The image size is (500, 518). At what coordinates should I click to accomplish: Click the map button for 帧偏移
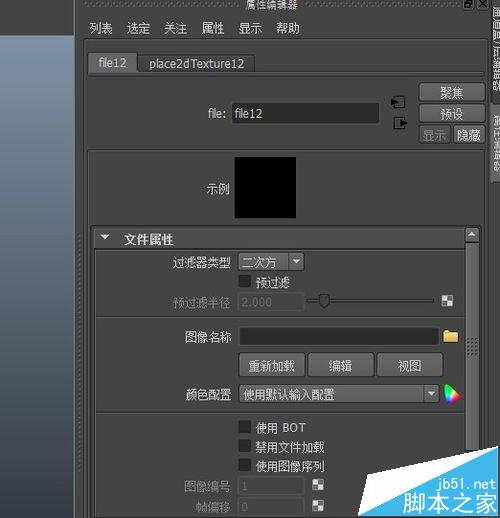pyautogui.click(x=318, y=505)
